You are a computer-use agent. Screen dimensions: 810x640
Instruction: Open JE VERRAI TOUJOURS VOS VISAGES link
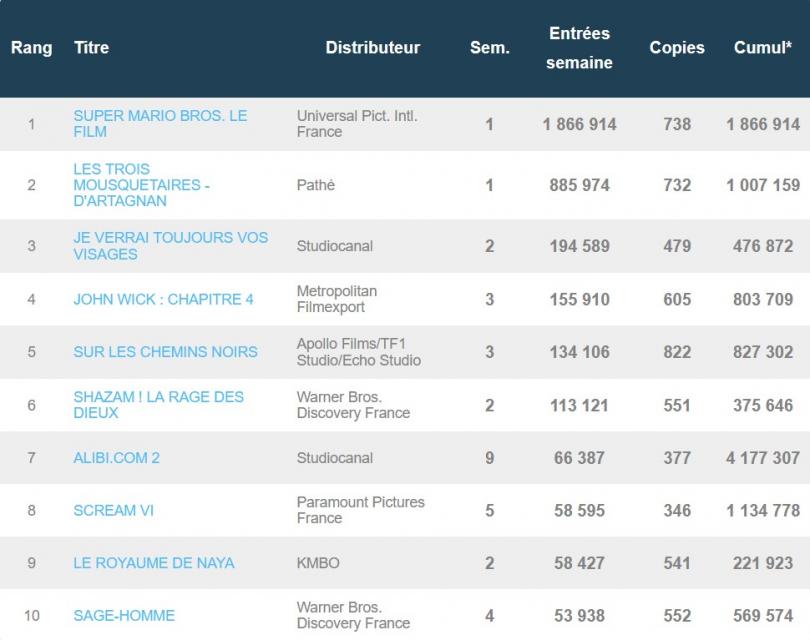tap(170, 246)
